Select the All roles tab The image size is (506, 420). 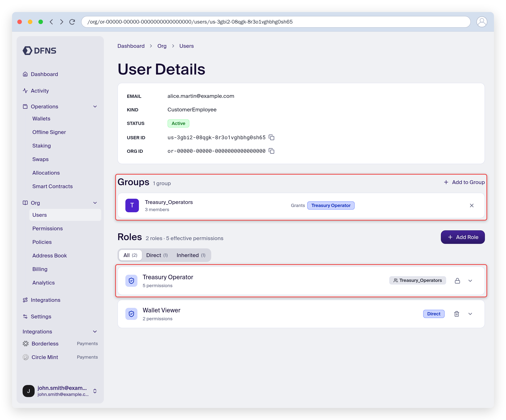coord(130,255)
